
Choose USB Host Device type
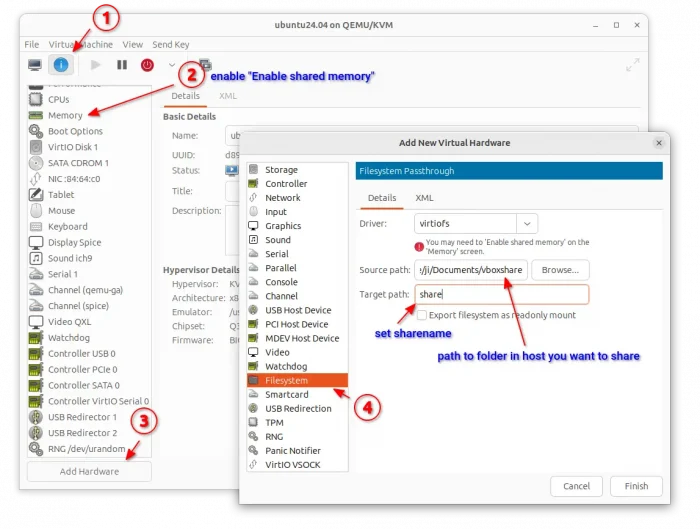297,310
